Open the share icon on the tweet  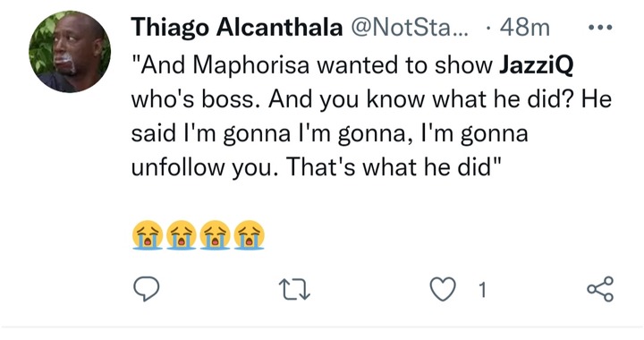point(600,289)
